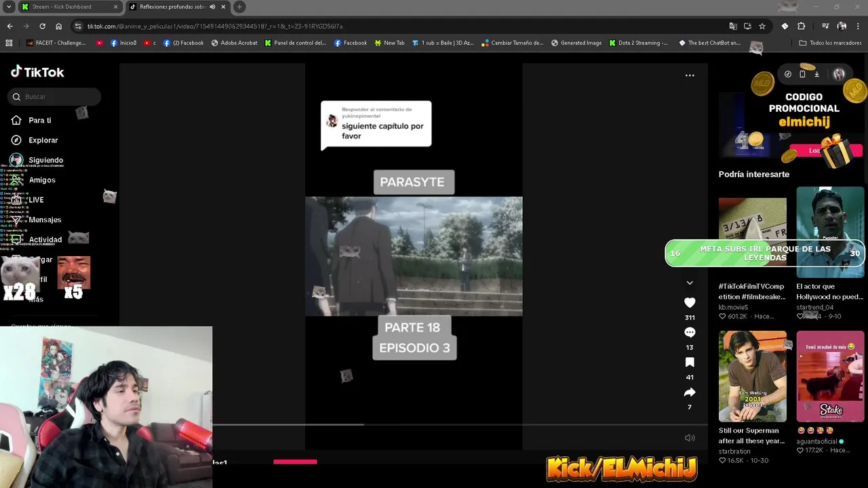This screenshot has height=488, width=868.
Task: Open the Adobe Acrobat bookmark
Action: pyautogui.click(x=234, y=43)
